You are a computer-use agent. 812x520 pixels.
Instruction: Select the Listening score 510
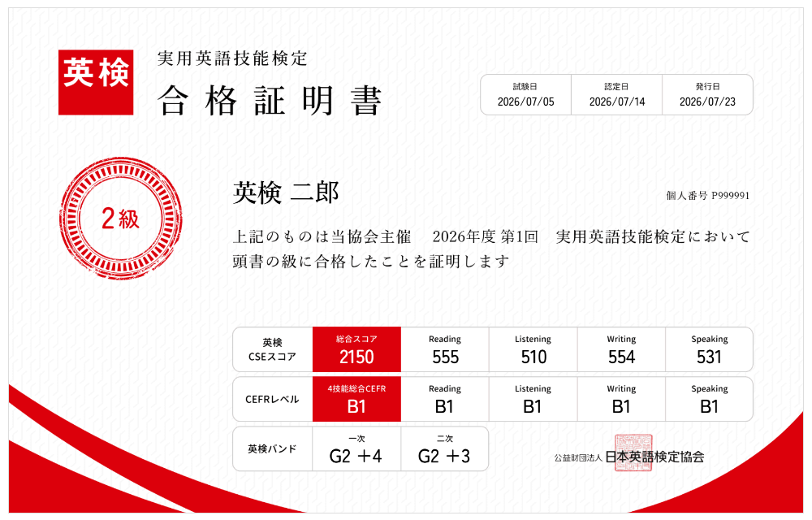click(533, 357)
